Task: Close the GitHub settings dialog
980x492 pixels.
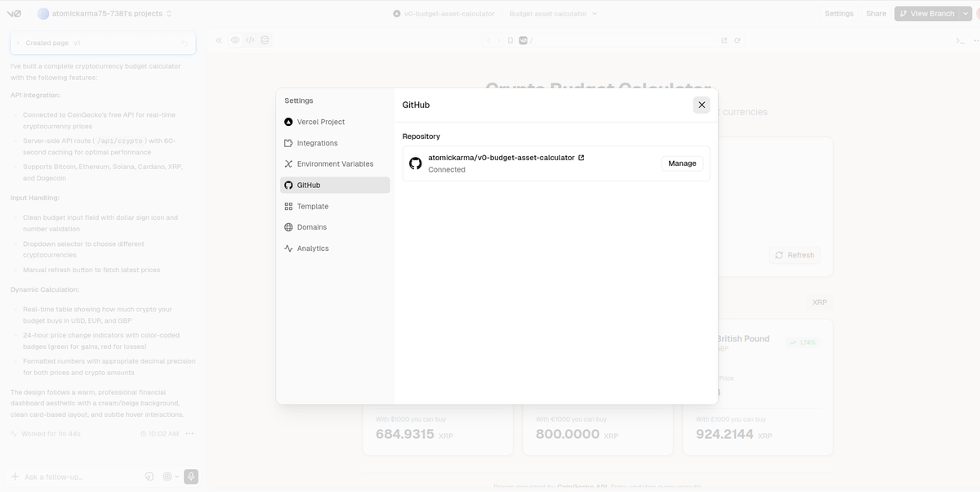Action: (x=702, y=105)
